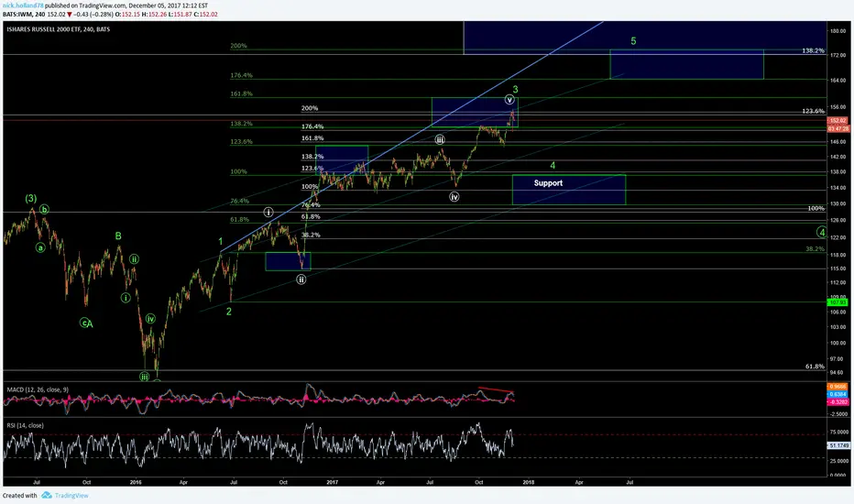The height and width of the screenshot is (504, 854).
Task: Click the green 107.93 price tag
Action: (x=838, y=301)
